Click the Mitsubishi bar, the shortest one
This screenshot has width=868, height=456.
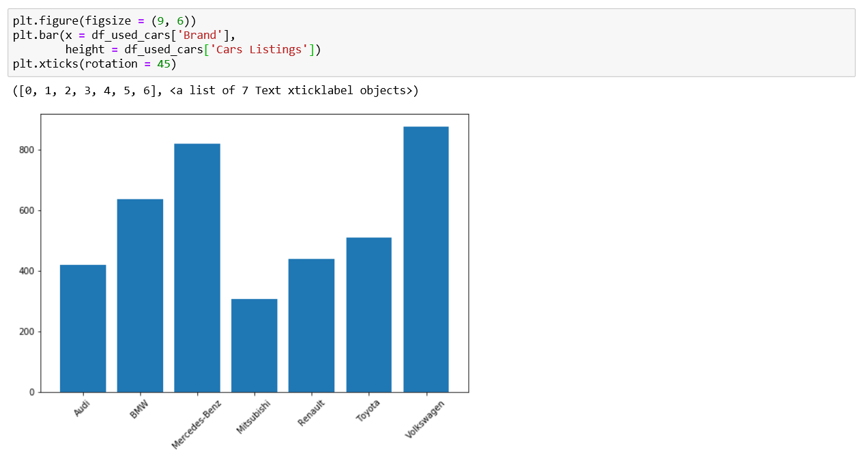254,345
